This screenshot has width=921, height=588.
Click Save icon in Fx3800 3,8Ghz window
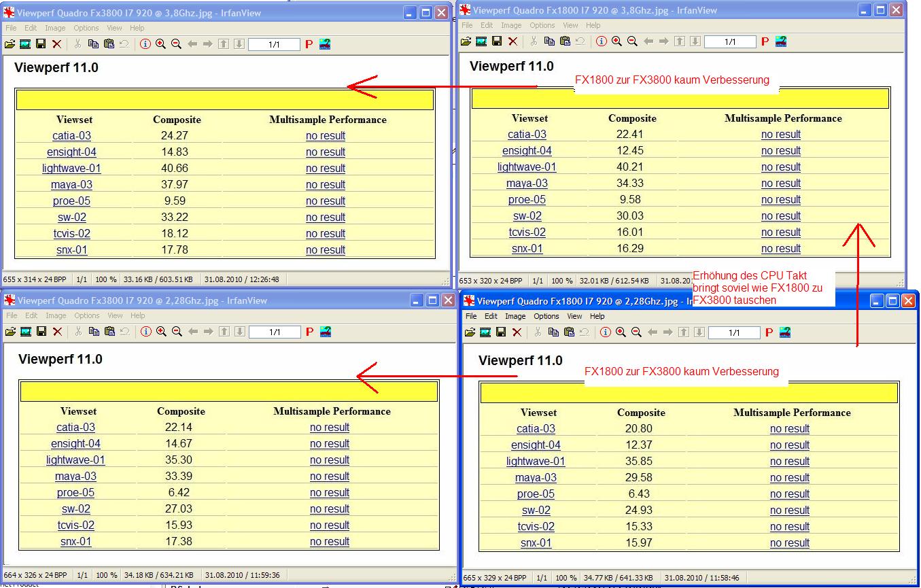pos(41,44)
